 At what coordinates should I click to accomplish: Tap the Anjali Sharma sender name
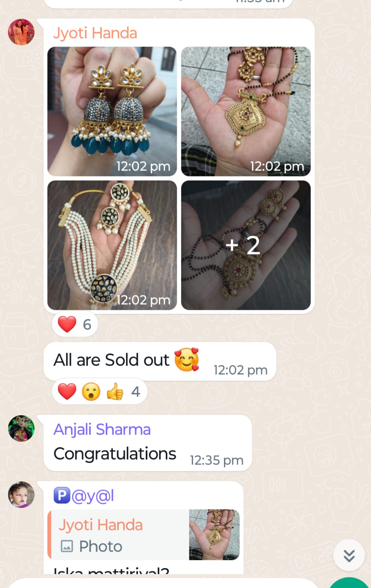tap(102, 429)
